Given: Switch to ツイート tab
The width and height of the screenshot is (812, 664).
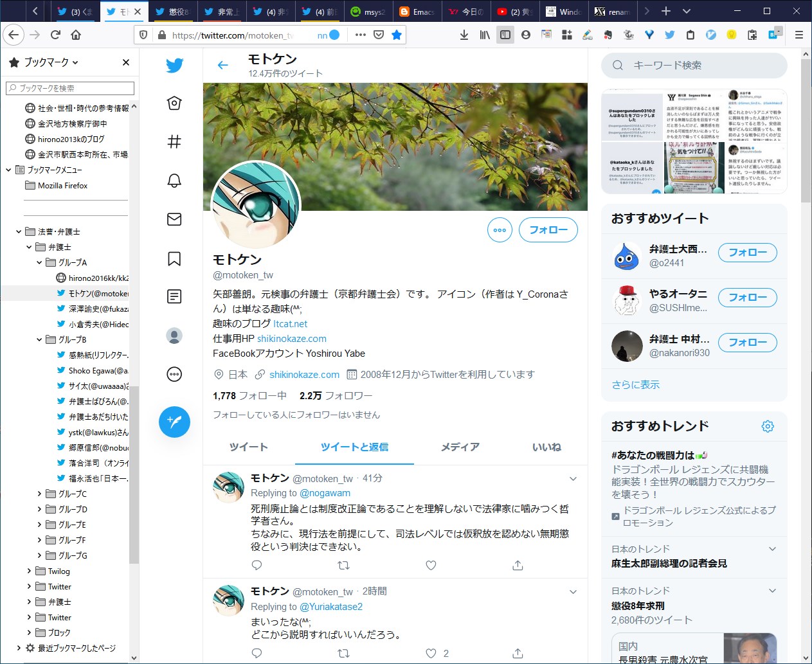Looking at the screenshot, I should pos(249,447).
